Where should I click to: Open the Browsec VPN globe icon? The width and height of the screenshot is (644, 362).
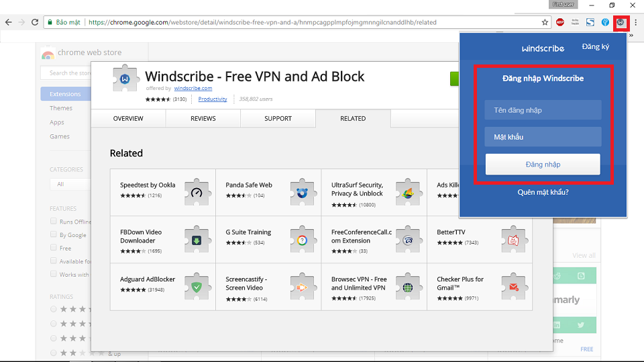click(409, 286)
